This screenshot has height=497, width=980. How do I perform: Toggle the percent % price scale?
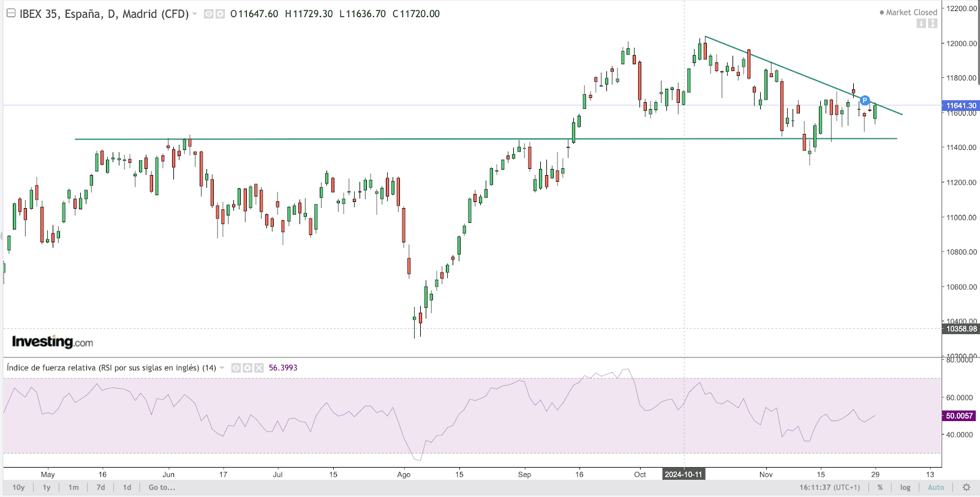tap(880, 487)
